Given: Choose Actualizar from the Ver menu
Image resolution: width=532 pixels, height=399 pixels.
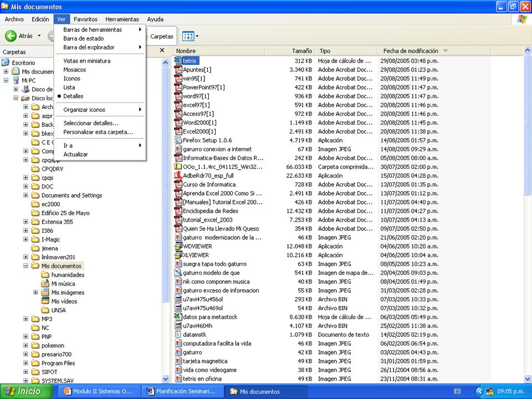Looking at the screenshot, I should [x=100, y=155].
